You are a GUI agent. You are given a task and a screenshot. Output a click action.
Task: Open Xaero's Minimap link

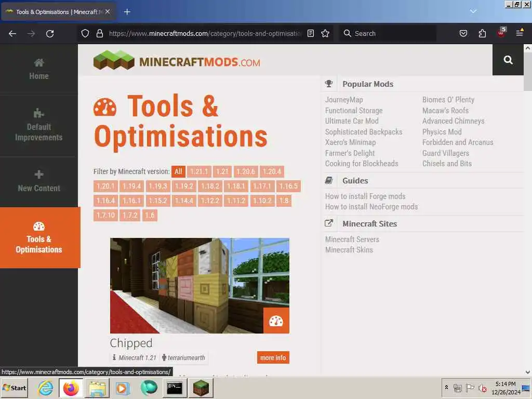pyautogui.click(x=351, y=142)
